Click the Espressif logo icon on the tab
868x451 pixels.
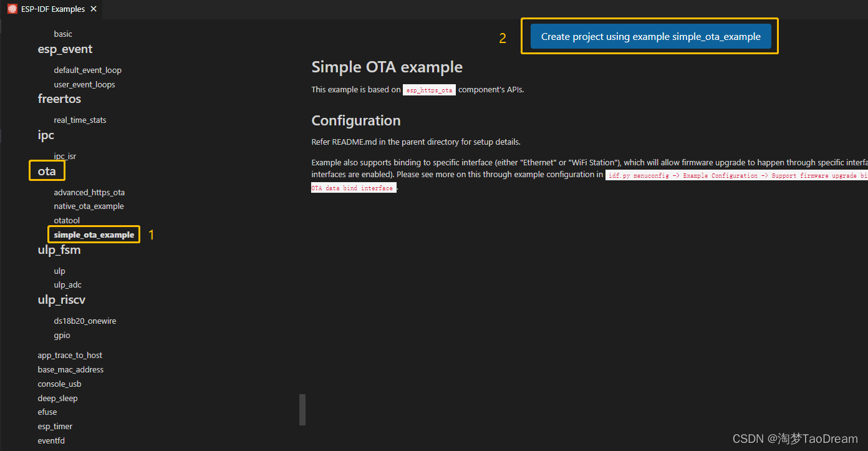click(x=12, y=9)
